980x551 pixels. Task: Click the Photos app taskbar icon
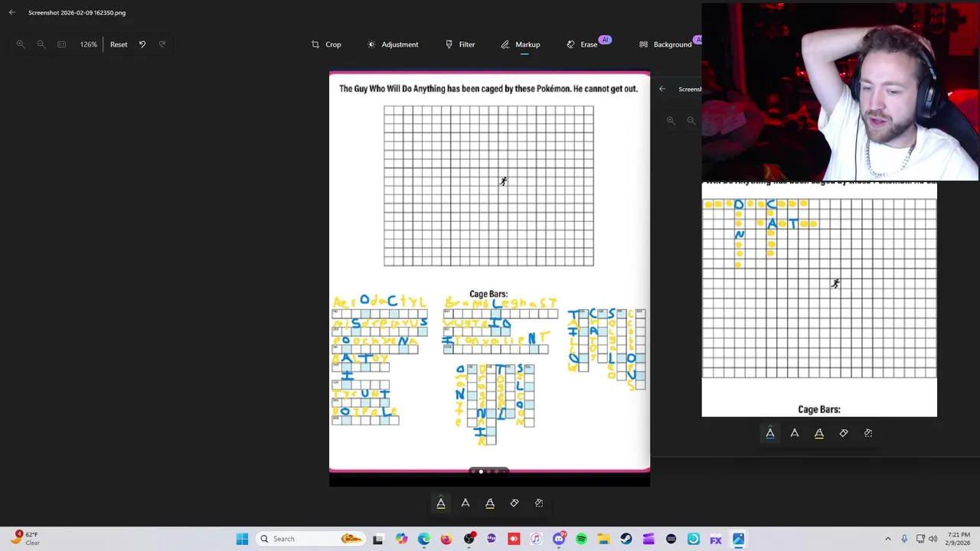(738, 539)
